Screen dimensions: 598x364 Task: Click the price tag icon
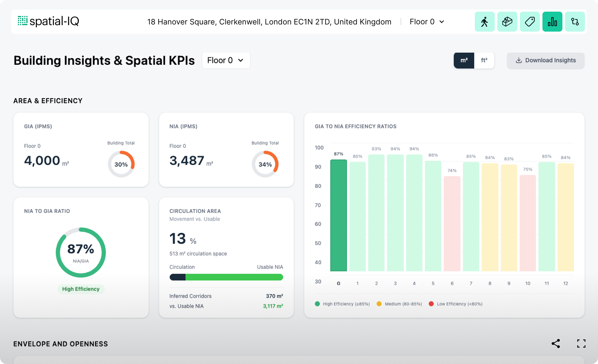pos(529,22)
